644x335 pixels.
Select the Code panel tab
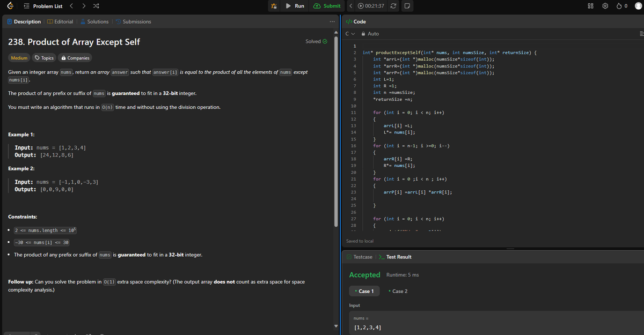tap(355, 21)
